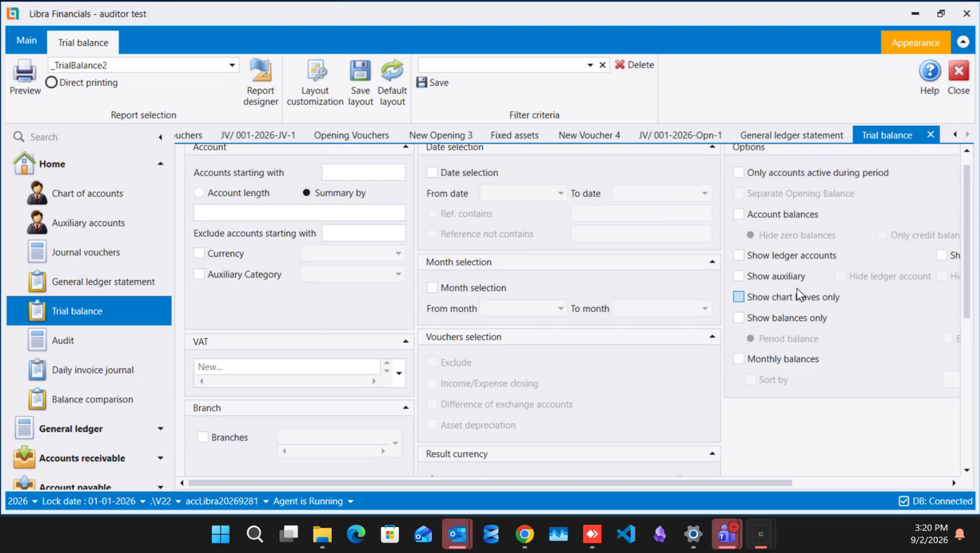Open the _TrialBalance2 report dropdown

(x=232, y=65)
